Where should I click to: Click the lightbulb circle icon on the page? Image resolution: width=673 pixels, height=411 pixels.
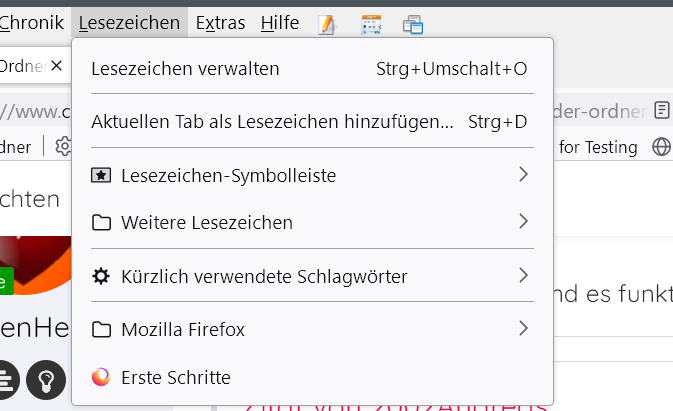pos(46,379)
